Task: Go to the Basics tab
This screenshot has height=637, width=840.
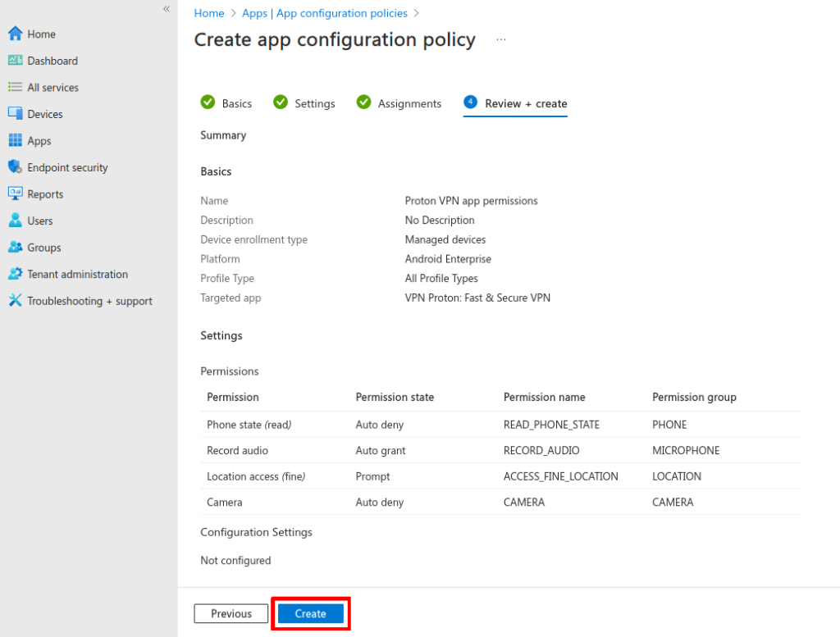Action: pyautogui.click(x=226, y=103)
